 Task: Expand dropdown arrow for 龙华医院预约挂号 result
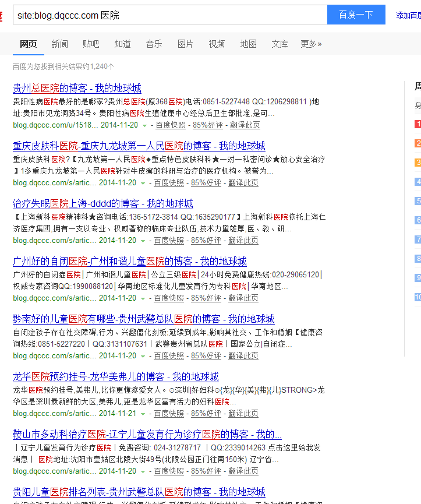point(143,414)
